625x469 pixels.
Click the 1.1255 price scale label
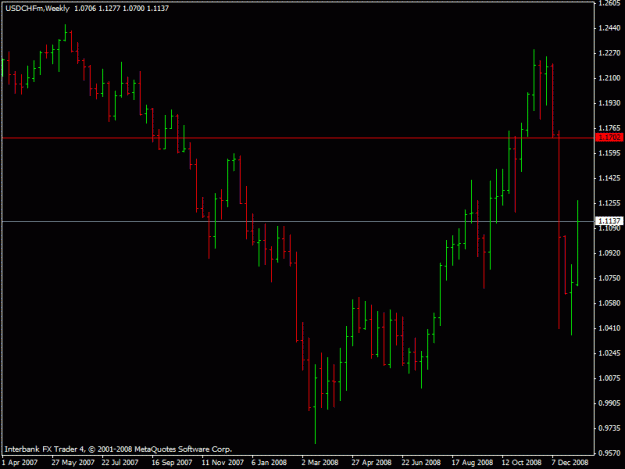(609, 203)
